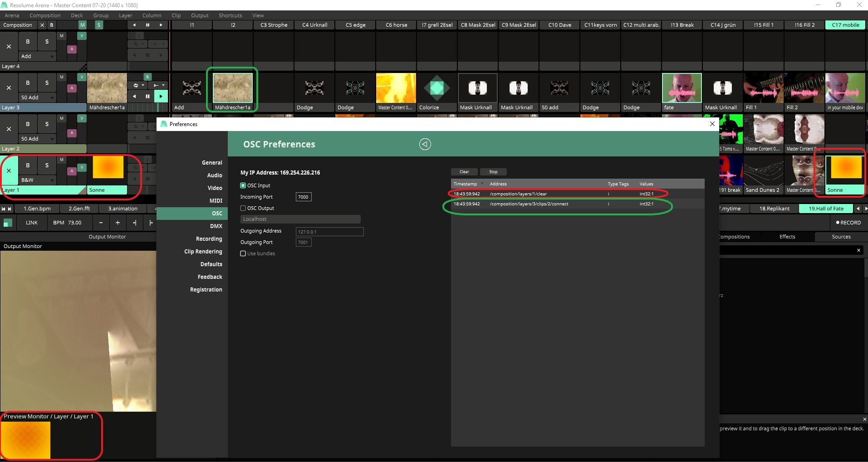Decrease BPM with the minus button
Viewport: 868px width, 462px height.
tap(101, 223)
